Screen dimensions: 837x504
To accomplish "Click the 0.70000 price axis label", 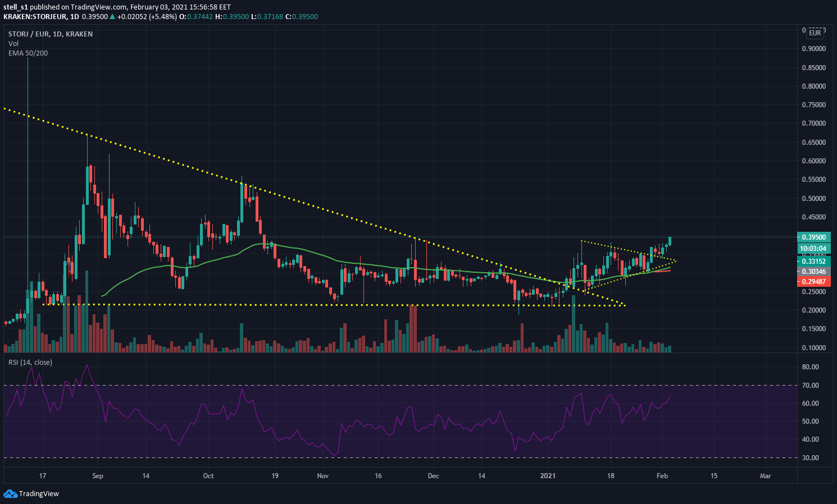I will [813, 123].
